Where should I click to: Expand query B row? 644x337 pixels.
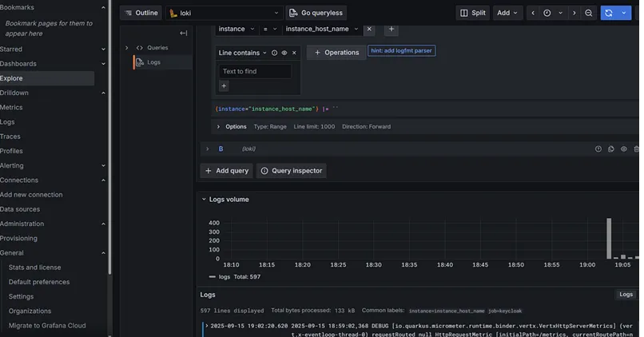click(x=208, y=149)
